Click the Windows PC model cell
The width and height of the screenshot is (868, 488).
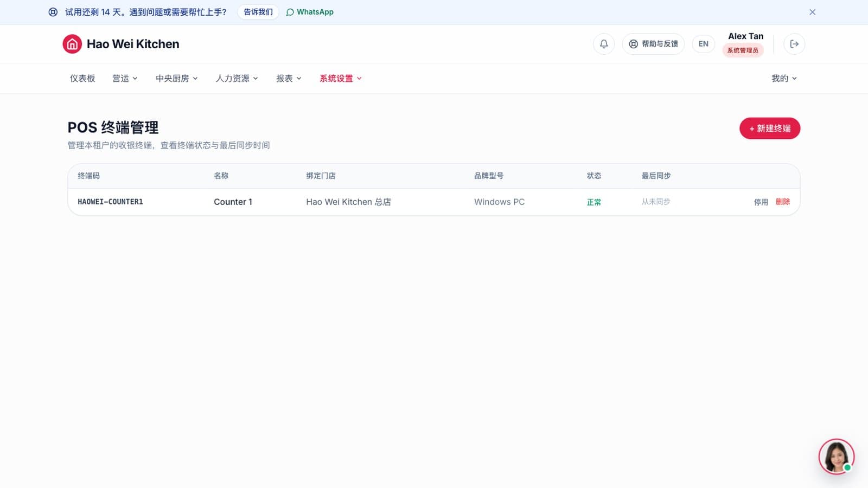499,202
